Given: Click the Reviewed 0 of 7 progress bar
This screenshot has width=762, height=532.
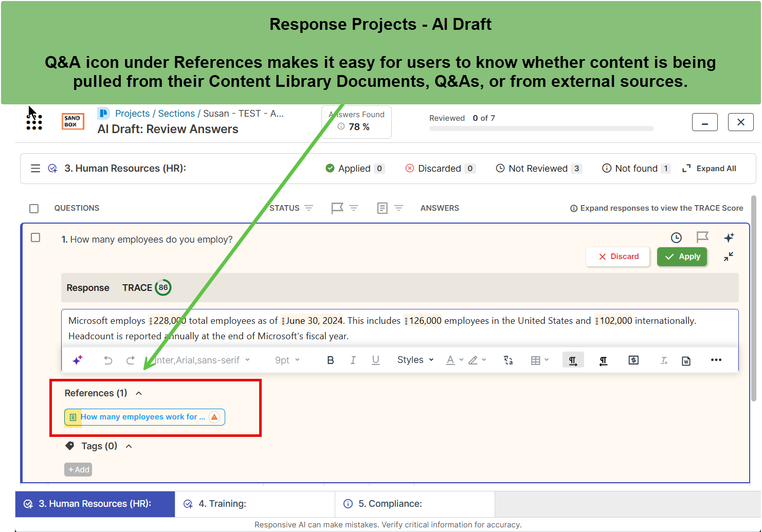Looking at the screenshot, I should point(541,129).
